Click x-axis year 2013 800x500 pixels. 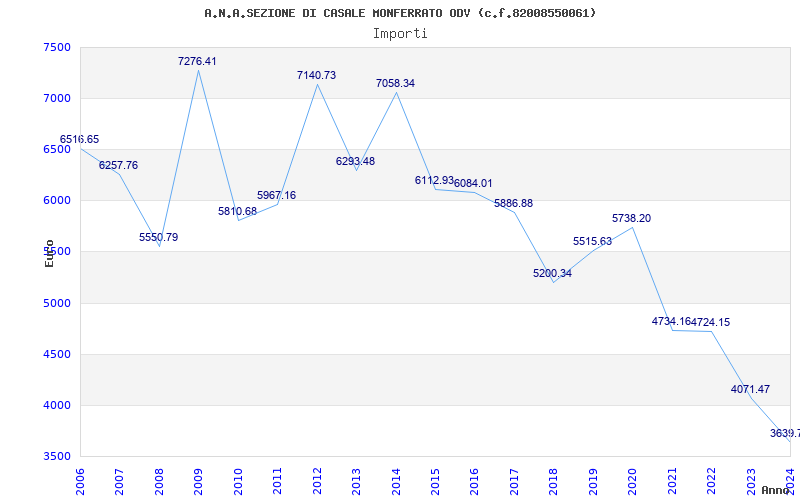point(356,481)
